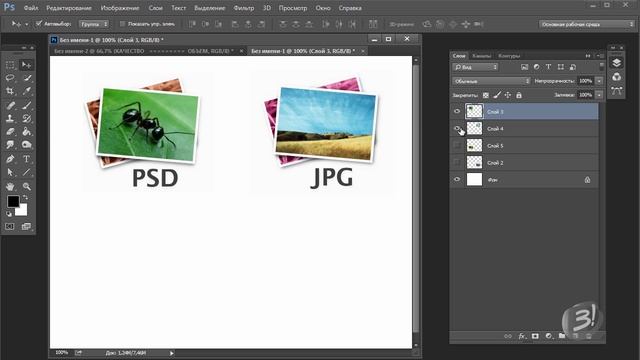The image size is (640, 360).
Task: Click the pixel layer filter icon
Action: pyautogui.click(x=524, y=67)
